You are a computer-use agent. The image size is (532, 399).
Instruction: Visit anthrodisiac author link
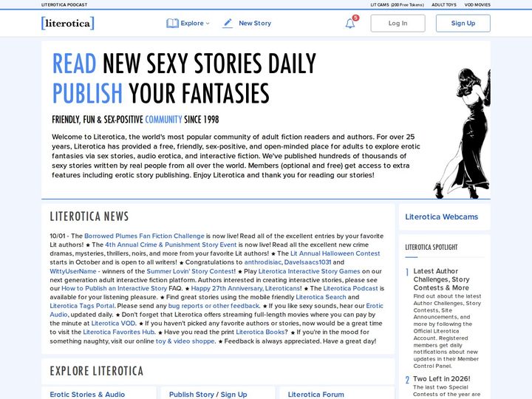click(262, 262)
